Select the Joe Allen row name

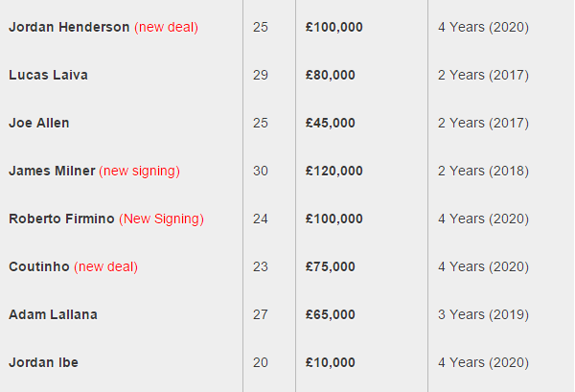pyautogui.click(x=39, y=123)
